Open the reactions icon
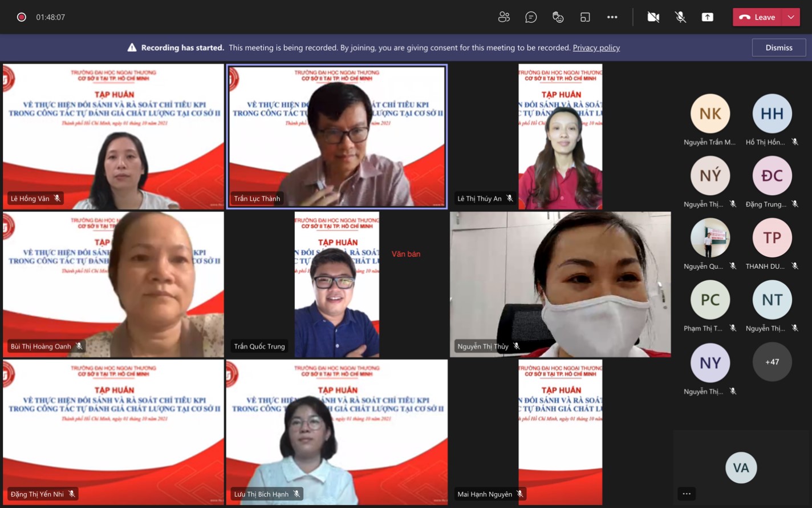 (x=558, y=17)
